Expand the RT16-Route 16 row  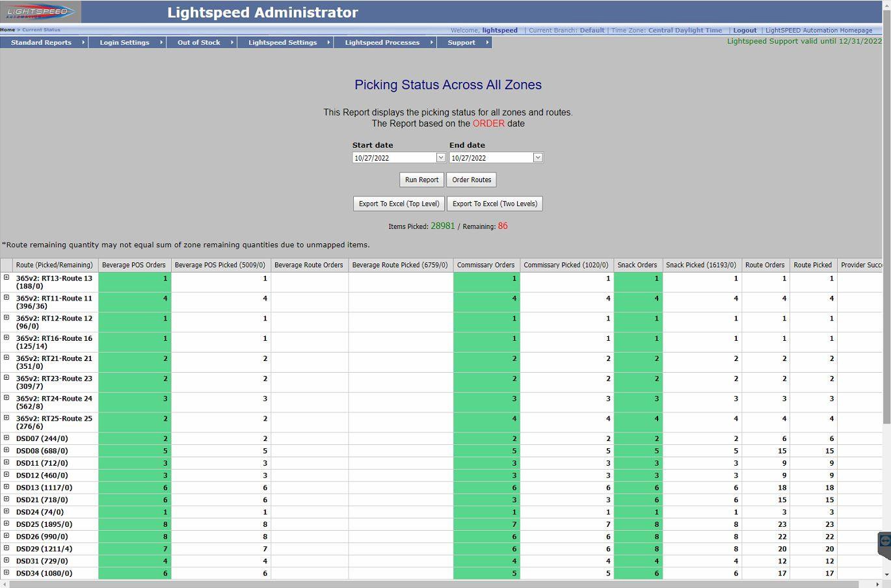point(7,338)
